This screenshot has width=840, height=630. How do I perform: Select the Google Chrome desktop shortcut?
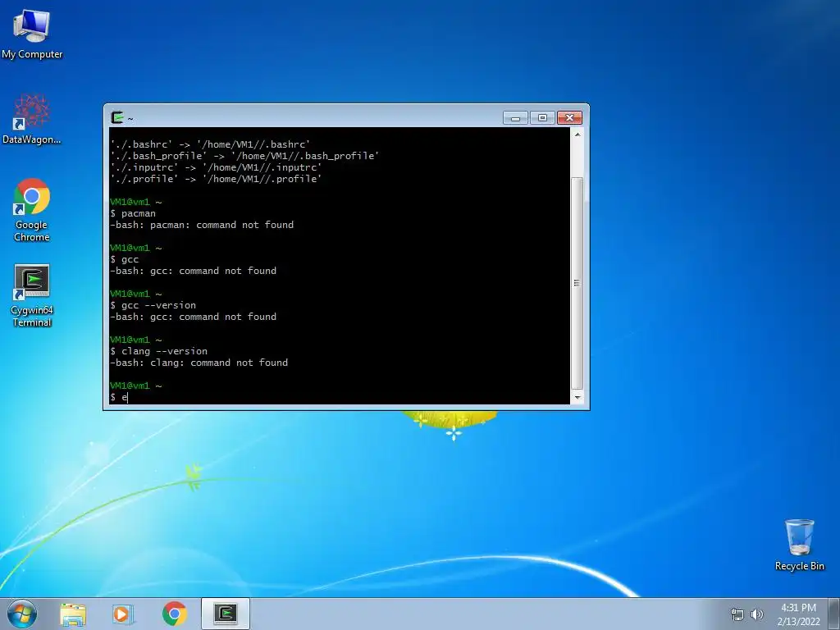[32, 210]
